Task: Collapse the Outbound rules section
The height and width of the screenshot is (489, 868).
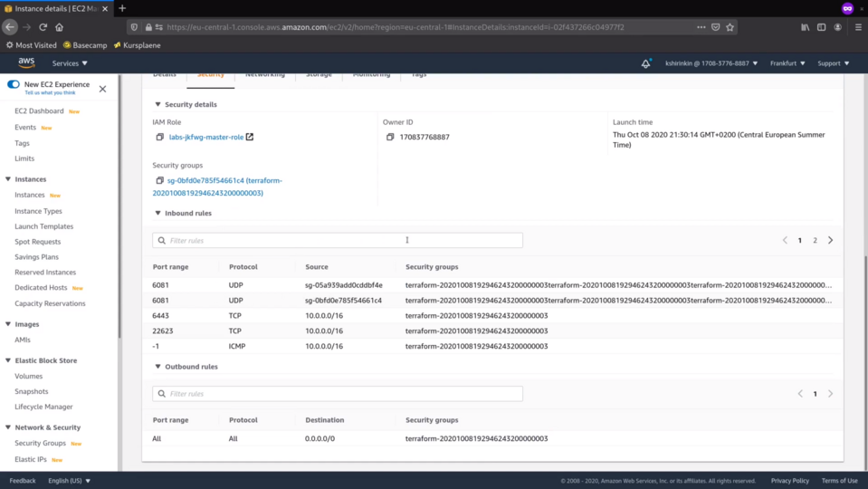Action: (157, 367)
